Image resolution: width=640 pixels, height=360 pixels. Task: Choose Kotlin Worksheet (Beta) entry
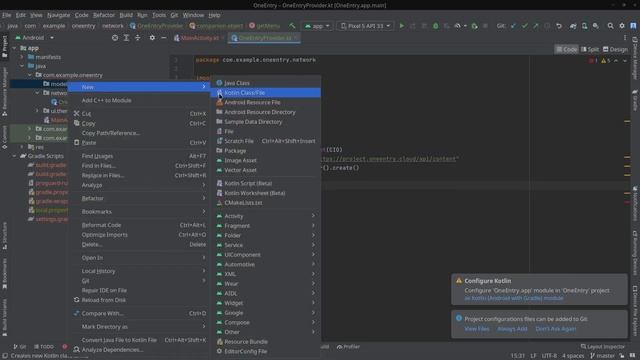pos(265,193)
